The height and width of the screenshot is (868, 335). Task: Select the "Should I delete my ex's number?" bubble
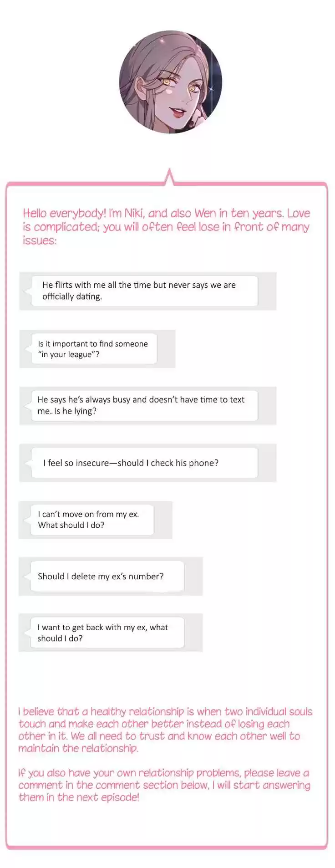107,576
